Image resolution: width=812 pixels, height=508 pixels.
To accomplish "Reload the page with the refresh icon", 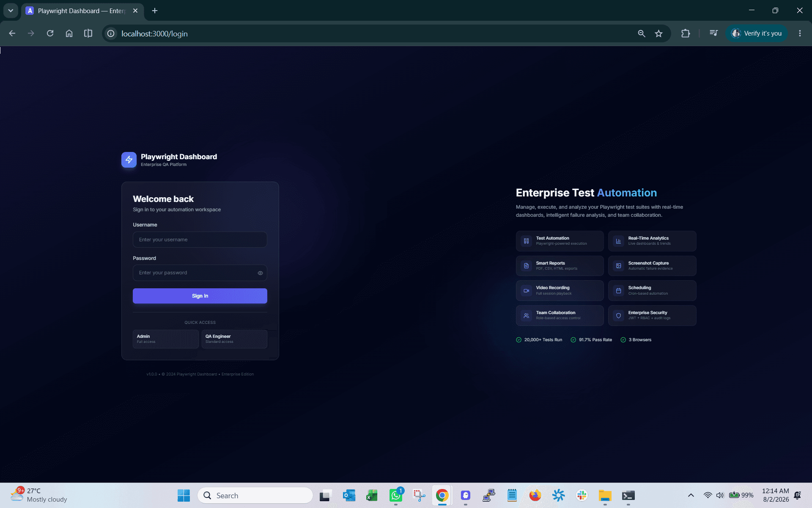I will pos(50,33).
